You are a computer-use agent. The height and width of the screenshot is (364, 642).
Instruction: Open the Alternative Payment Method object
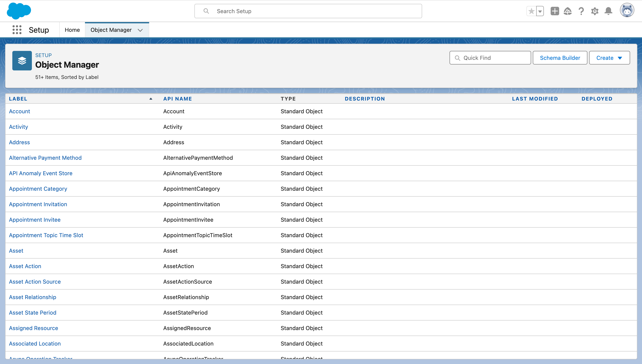[45, 158]
